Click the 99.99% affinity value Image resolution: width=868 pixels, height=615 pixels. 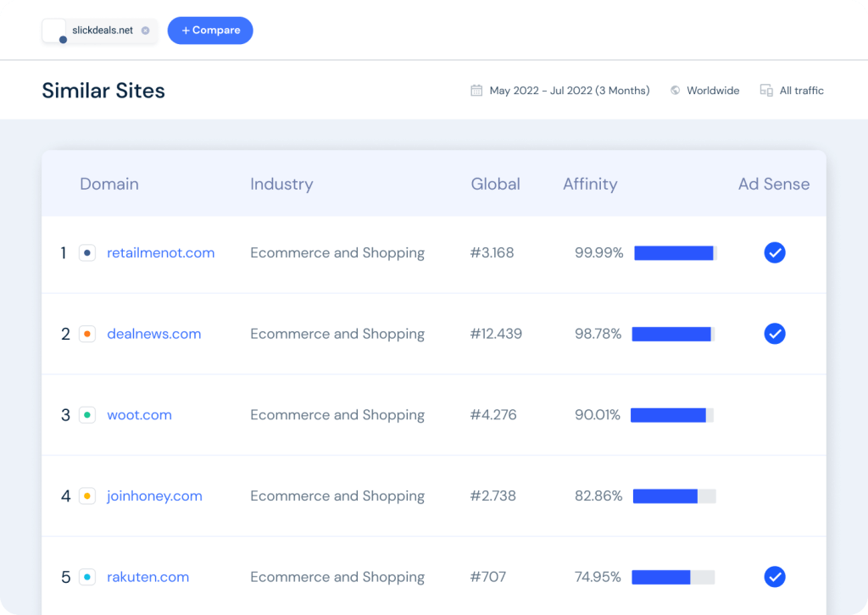[599, 252]
